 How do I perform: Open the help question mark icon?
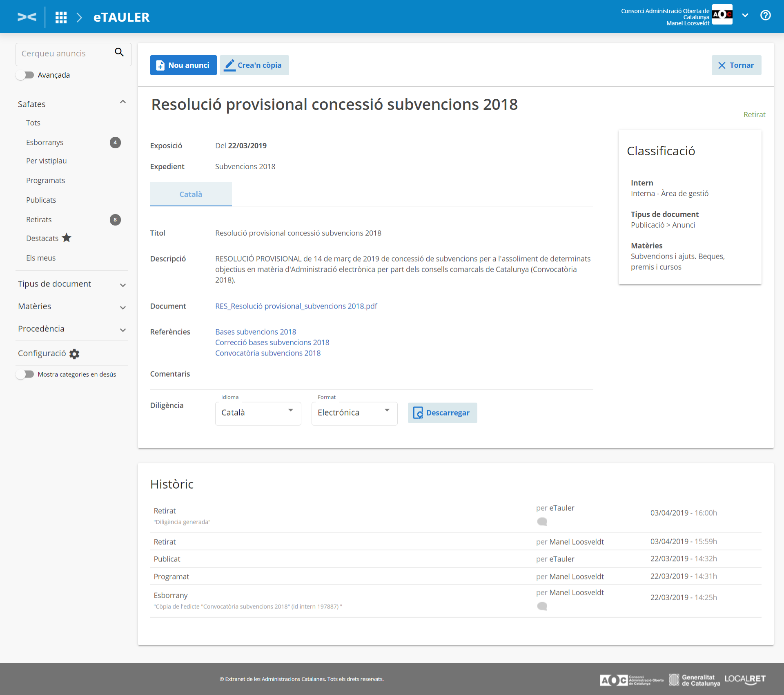pos(765,16)
